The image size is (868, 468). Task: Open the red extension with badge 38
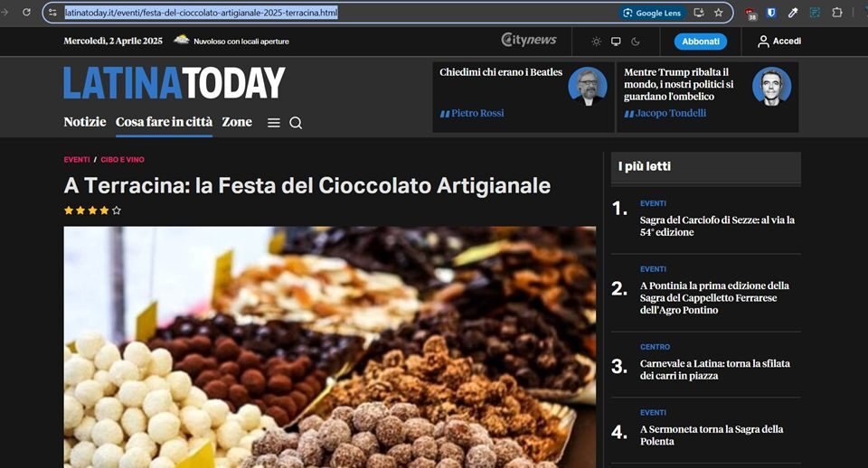click(x=750, y=14)
